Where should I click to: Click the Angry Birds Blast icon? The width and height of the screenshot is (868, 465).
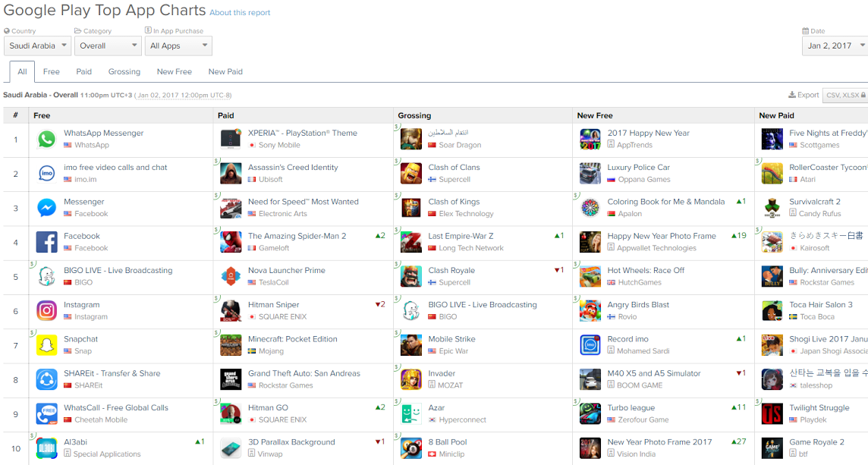[590, 311]
